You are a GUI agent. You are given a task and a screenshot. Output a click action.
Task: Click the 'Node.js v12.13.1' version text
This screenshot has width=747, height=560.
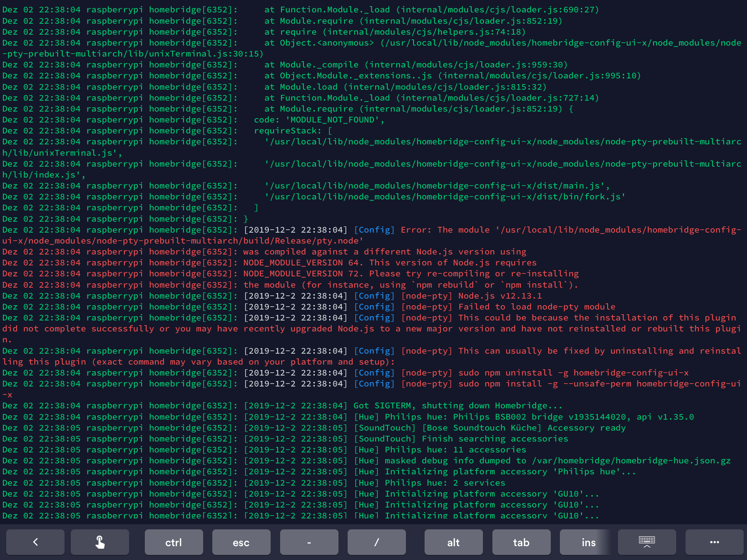tap(500, 296)
